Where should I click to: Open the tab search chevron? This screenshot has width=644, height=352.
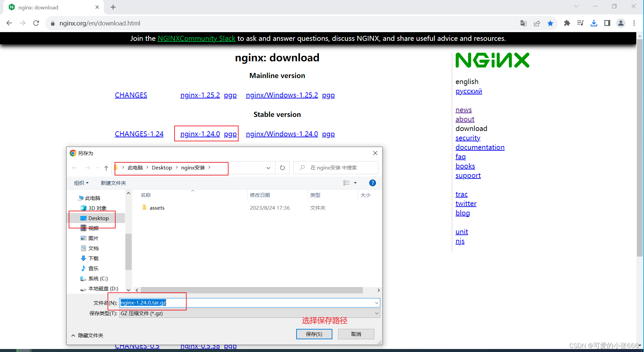576,6
